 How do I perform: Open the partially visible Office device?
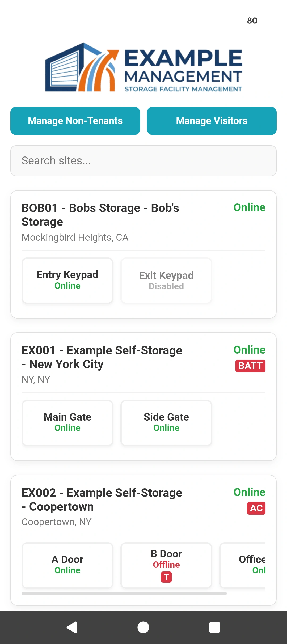(243, 565)
